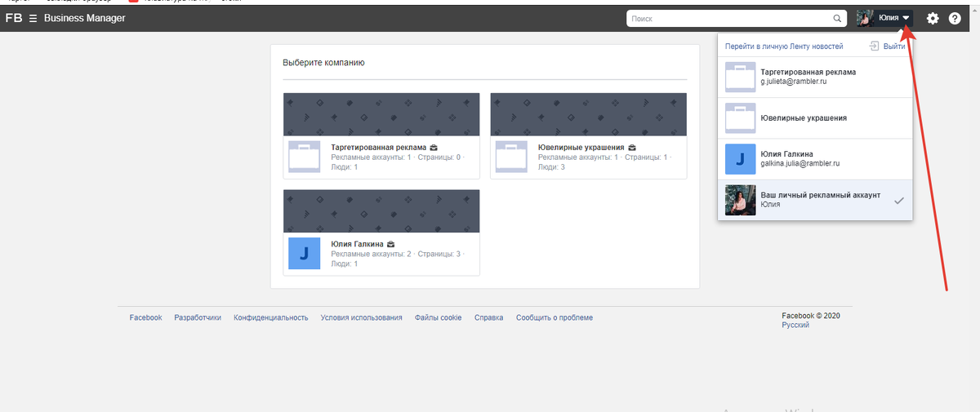Select Таргетированная реклама in dropdown list

coord(815,78)
